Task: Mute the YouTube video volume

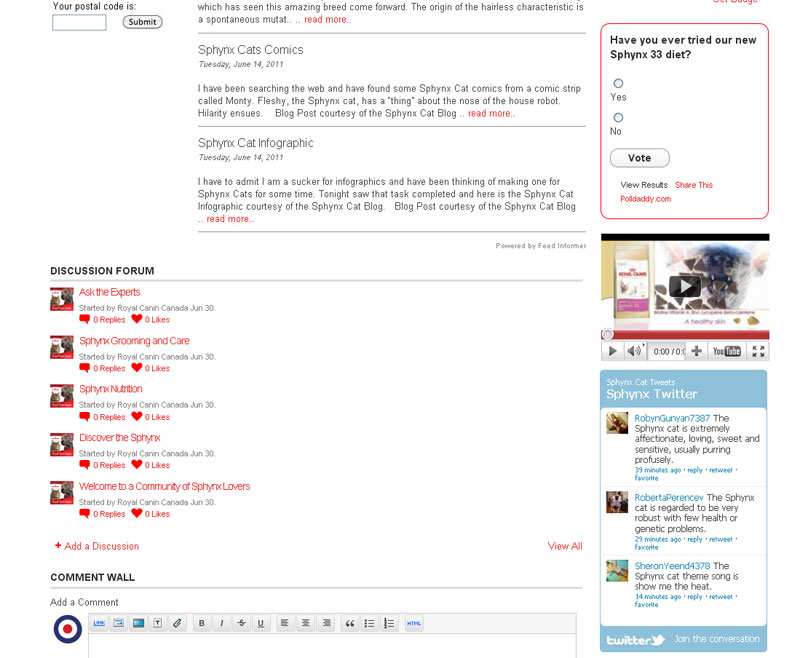Action: coord(634,351)
